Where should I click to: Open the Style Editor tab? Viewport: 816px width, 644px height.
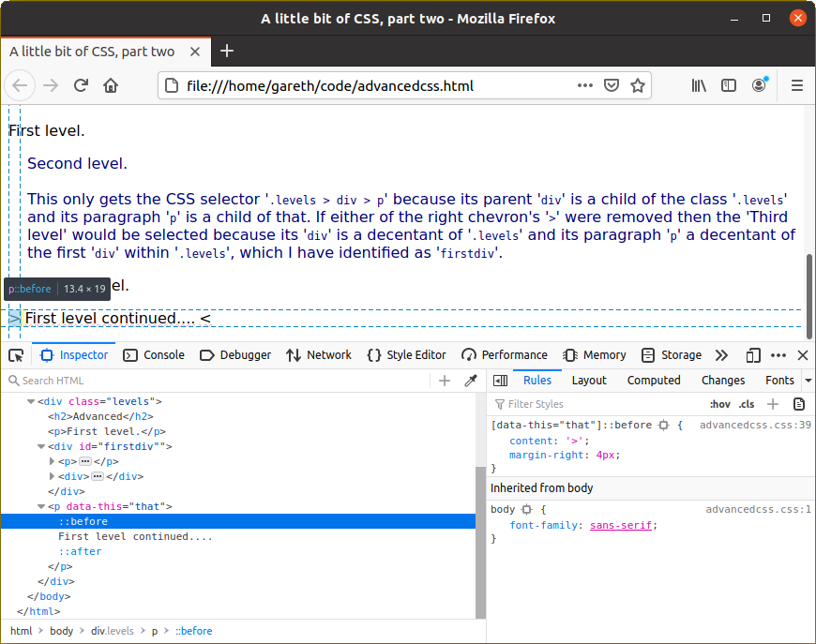click(x=406, y=355)
